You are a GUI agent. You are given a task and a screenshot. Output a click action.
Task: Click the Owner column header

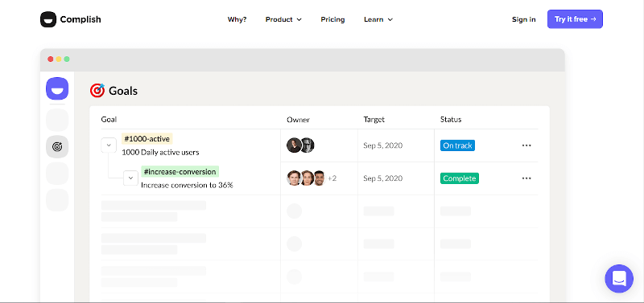(298, 120)
